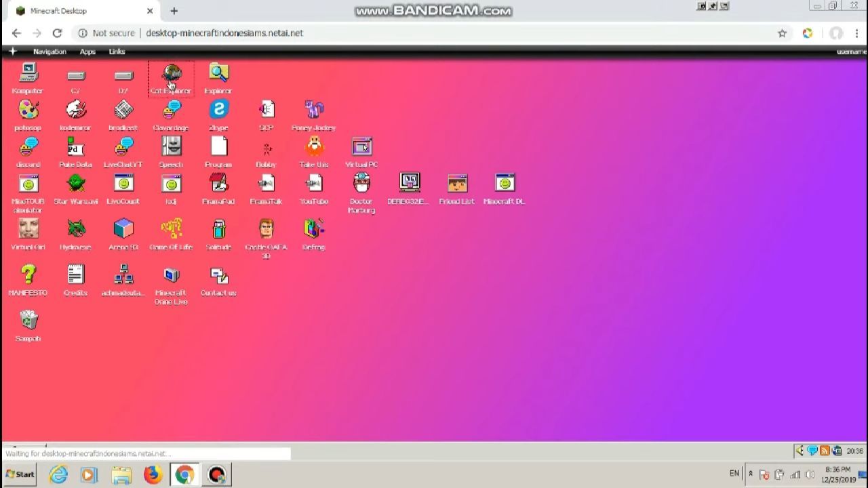The height and width of the screenshot is (488, 868).
Task: Open the Apps menu
Action: (x=87, y=52)
